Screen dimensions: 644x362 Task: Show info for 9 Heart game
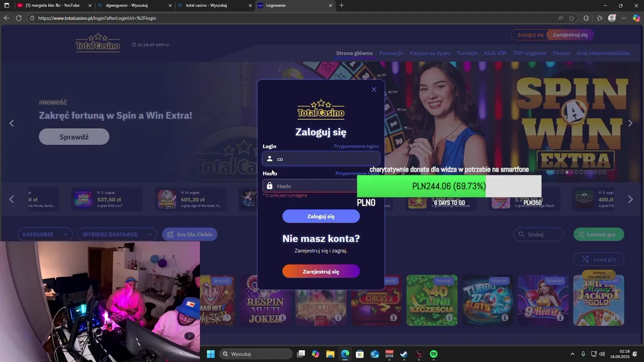pos(560,318)
